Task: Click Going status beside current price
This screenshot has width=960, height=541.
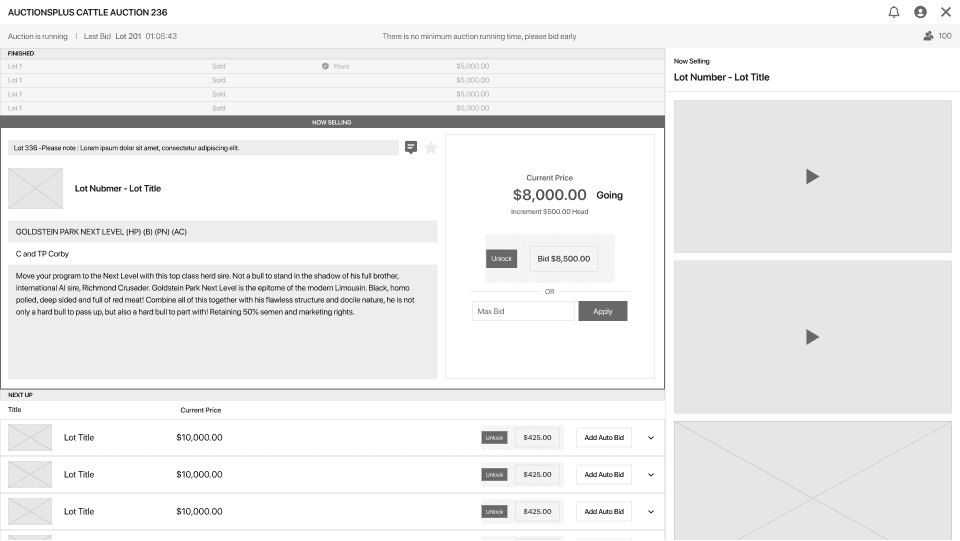Action: 609,195
